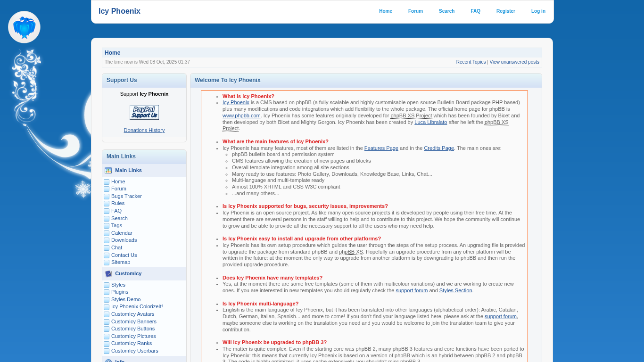Click the bullet icon beside CustomIcy Avatars
The width and height of the screenshot is (644, 362).
(107, 314)
